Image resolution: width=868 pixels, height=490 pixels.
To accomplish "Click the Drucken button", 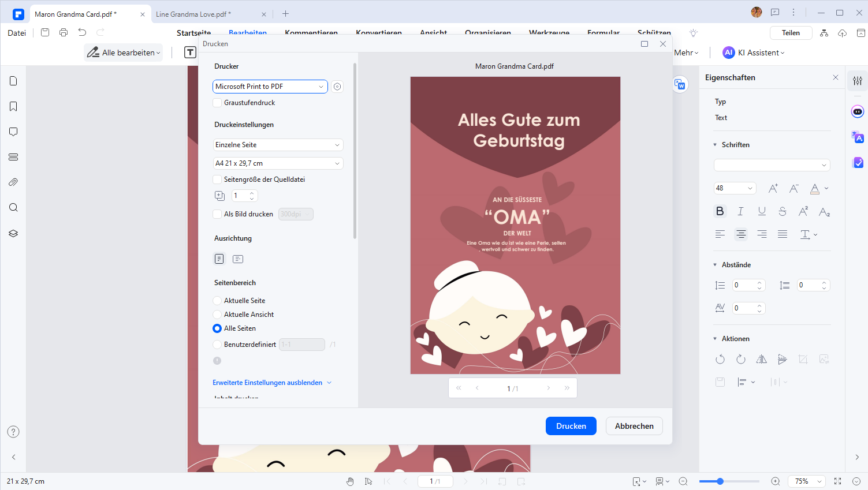I will [571, 426].
